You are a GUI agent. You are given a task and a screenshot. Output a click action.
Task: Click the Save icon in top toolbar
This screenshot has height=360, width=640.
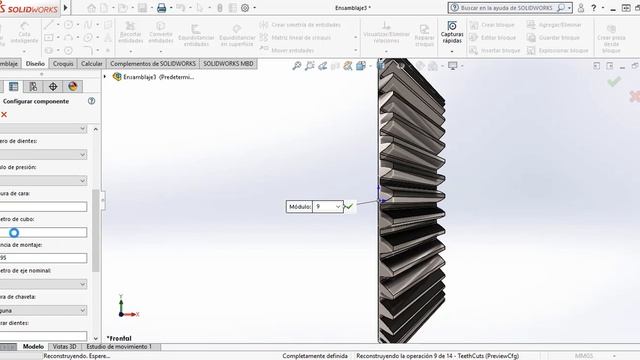[x=142, y=8]
